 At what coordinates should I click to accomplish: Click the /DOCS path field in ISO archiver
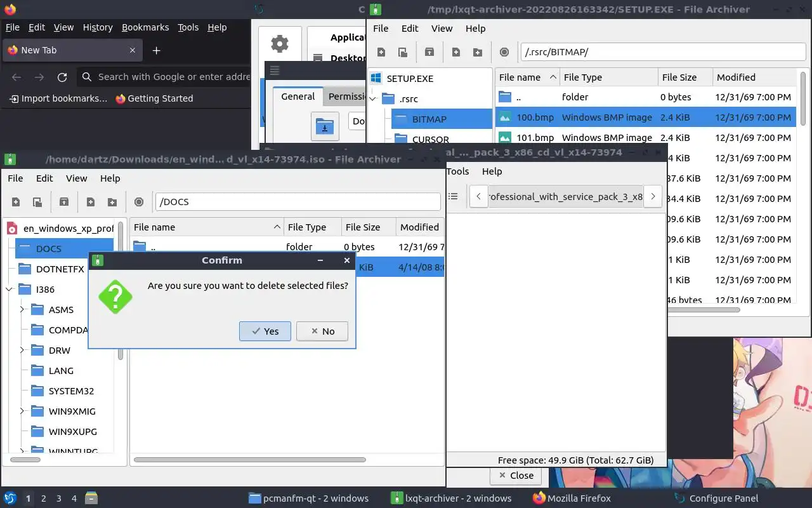click(298, 202)
